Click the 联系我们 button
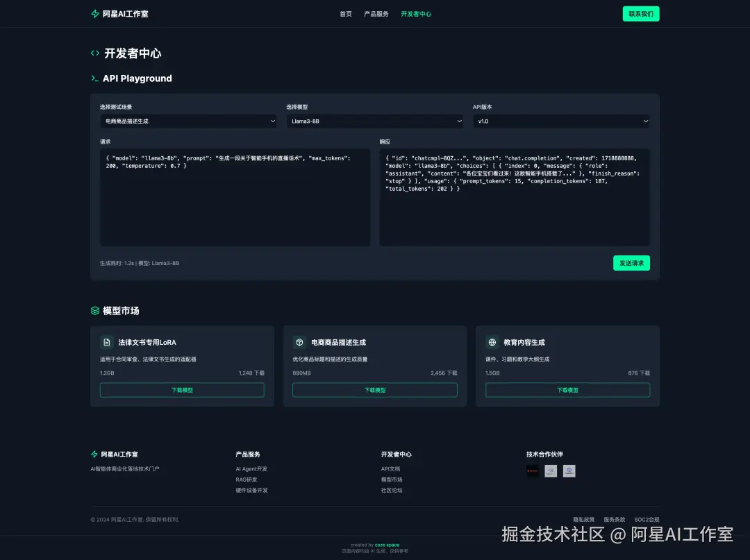The image size is (750, 560). tap(640, 13)
